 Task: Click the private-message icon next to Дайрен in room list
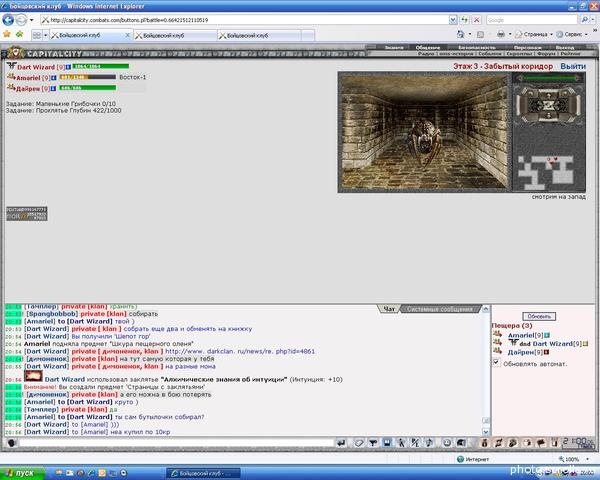tap(497, 351)
